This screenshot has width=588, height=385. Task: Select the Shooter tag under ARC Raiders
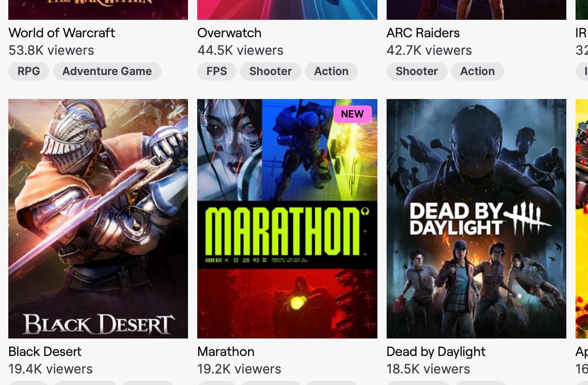(x=417, y=71)
